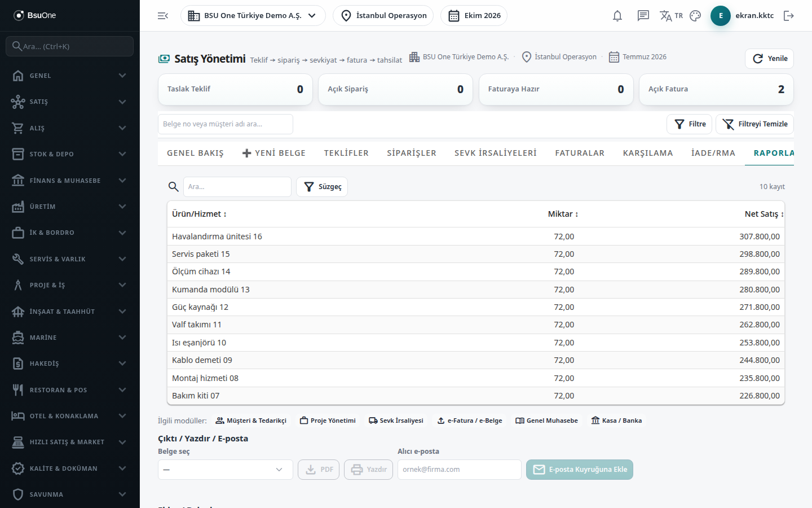Open Kasa / Banka related module
This screenshot has height=508, width=812.
point(616,421)
